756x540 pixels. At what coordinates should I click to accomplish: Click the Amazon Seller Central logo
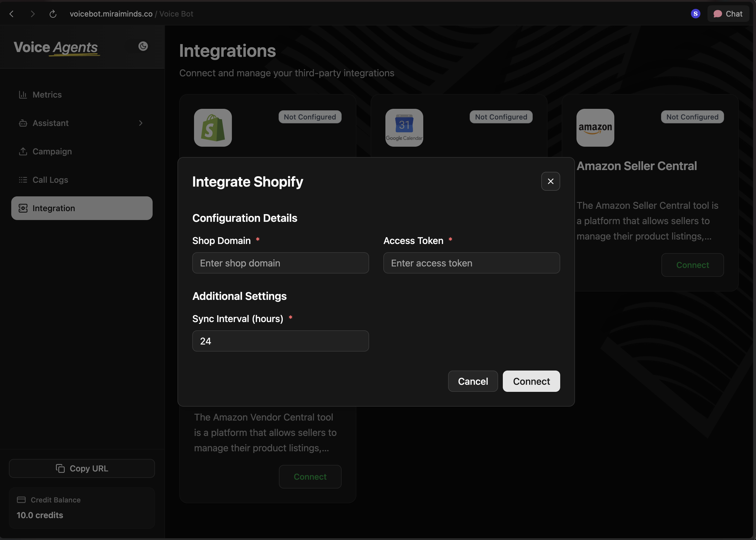click(595, 128)
